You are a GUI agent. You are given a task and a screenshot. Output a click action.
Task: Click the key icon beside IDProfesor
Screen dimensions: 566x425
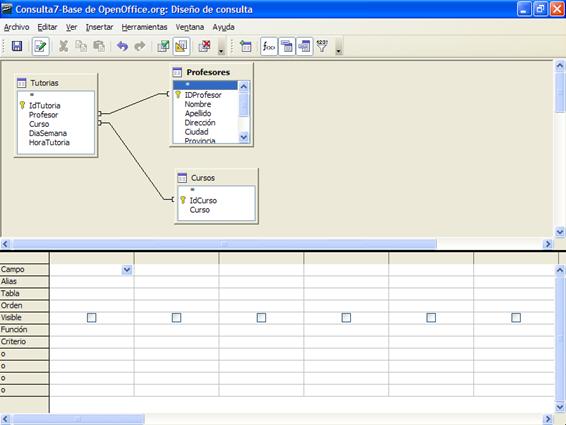[178, 95]
